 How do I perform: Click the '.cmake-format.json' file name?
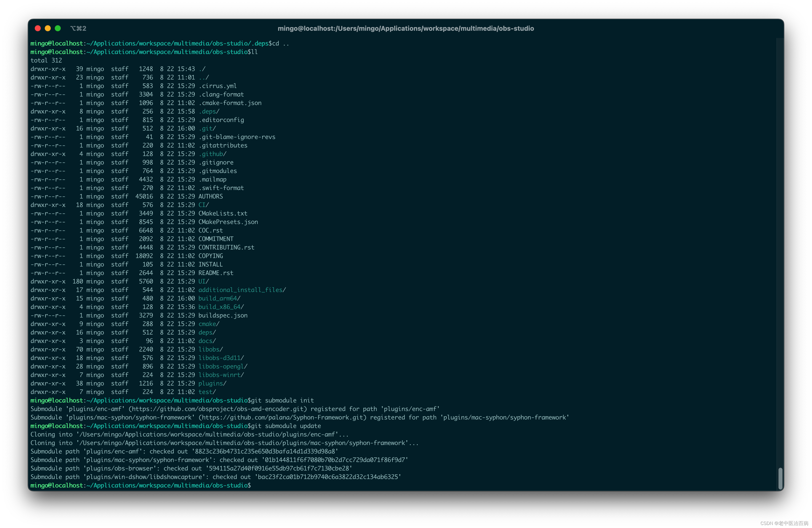230,103
